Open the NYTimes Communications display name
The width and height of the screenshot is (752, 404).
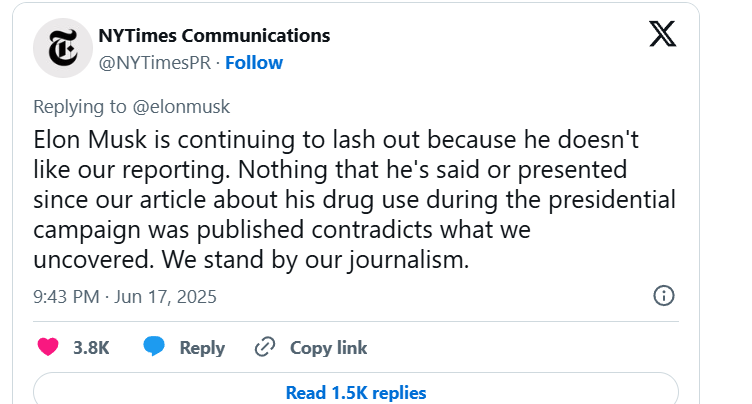213,35
